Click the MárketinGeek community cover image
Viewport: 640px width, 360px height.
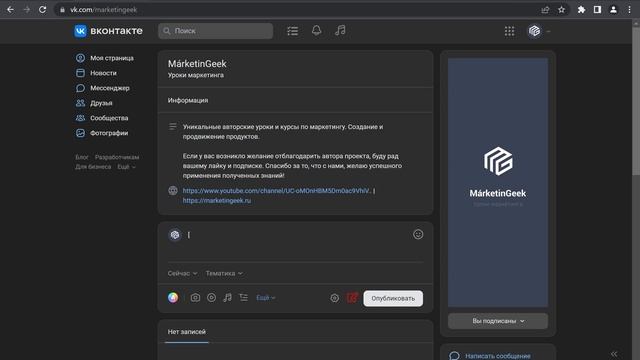pos(498,182)
